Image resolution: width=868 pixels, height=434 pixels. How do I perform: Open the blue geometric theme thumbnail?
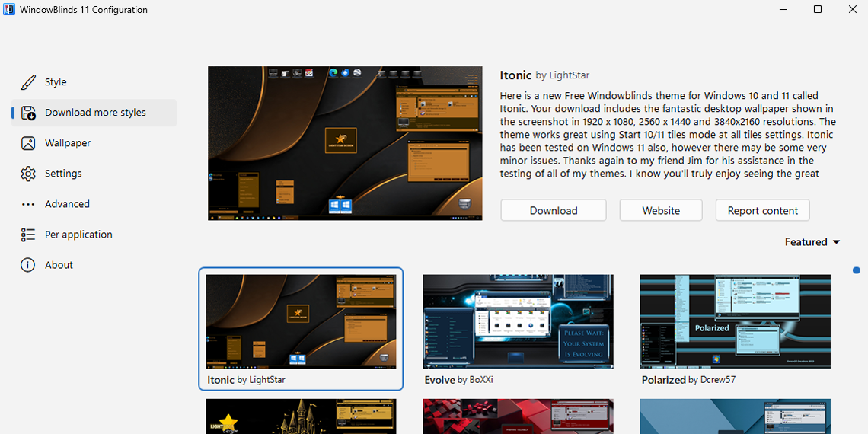coord(736,416)
